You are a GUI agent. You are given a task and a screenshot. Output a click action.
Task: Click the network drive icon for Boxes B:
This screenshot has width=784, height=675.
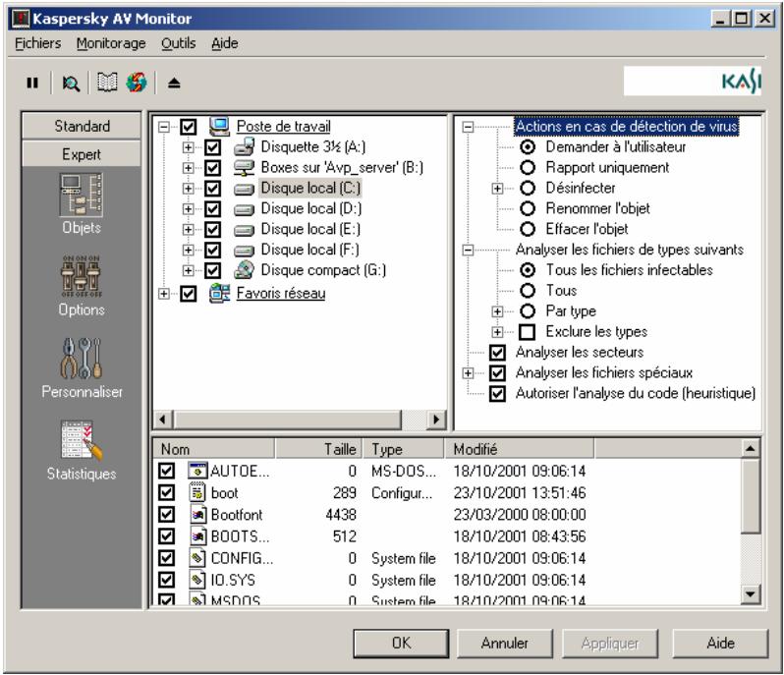(244, 167)
